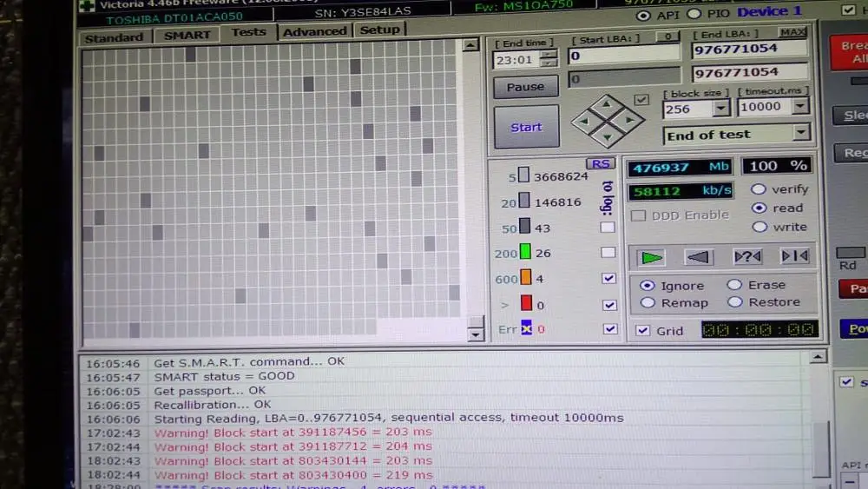This screenshot has height=489, width=868.
Task: Click the End LBA input field
Action: [749, 49]
